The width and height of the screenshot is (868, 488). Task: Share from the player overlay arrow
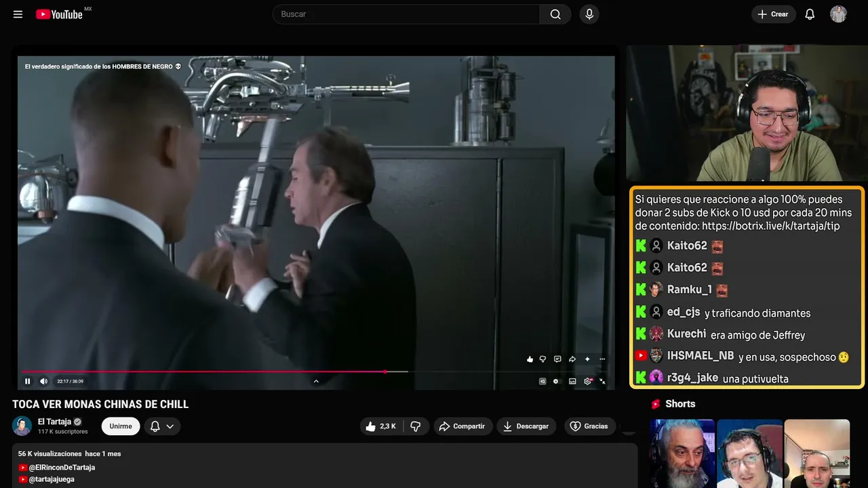tap(572, 359)
